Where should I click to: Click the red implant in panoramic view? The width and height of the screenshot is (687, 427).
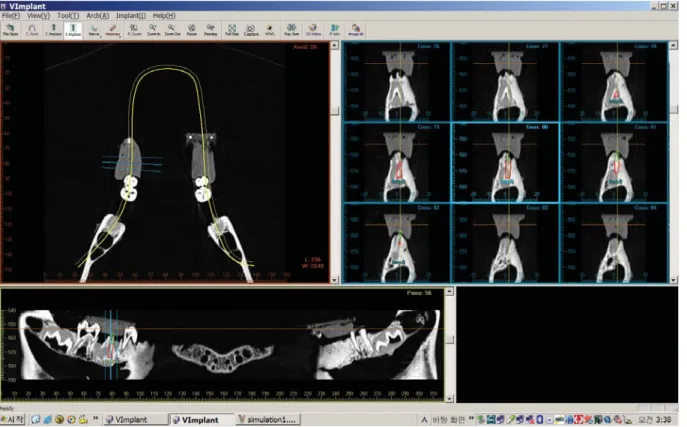111,349
